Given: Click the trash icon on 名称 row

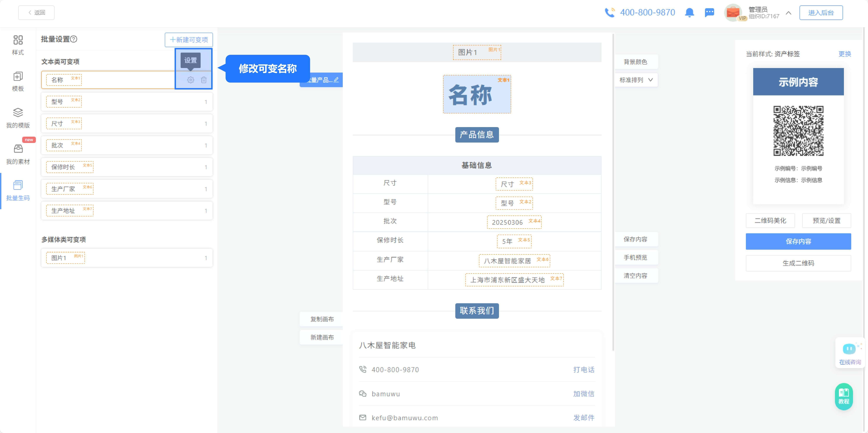Looking at the screenshot, I should tap(204, 80).
